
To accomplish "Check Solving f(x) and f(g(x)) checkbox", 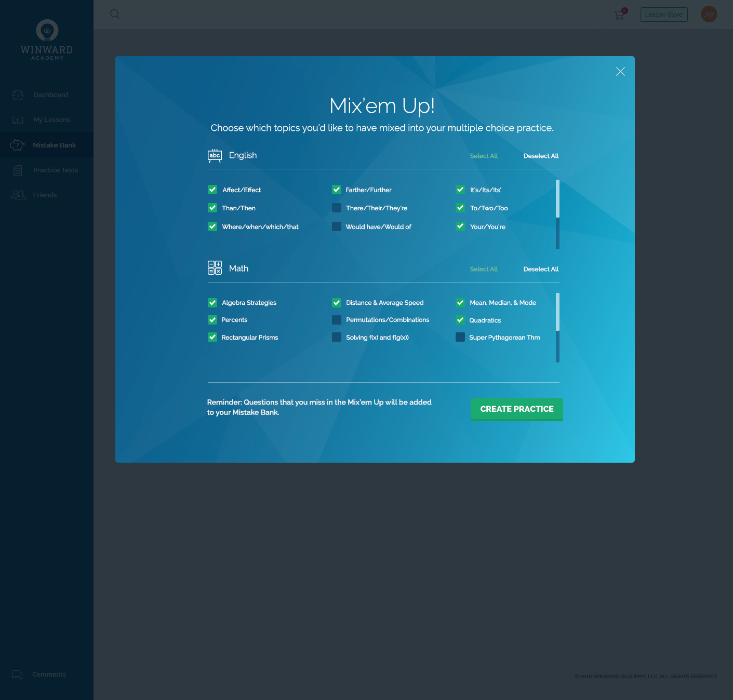I will pyautogui.click(x=337, y=337).
